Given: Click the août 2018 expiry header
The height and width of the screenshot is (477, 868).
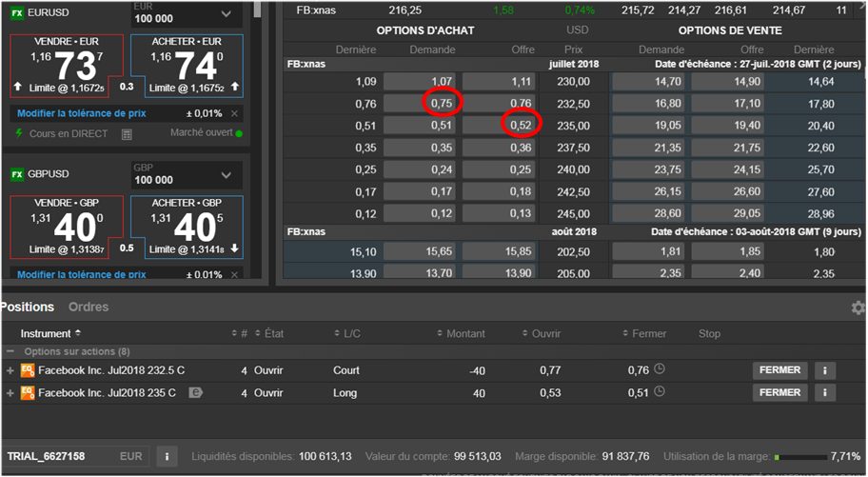Looking at the screenshot, I should click(x=574, y=231).
